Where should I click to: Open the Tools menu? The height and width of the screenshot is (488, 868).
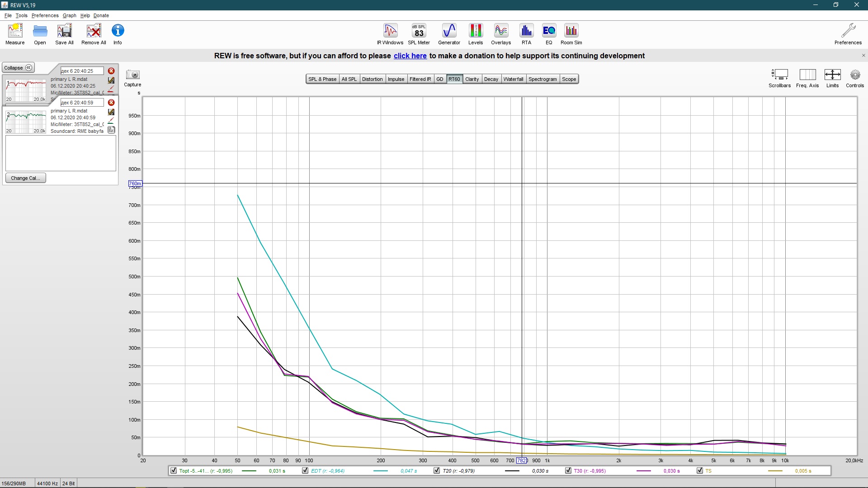point(21,15)
